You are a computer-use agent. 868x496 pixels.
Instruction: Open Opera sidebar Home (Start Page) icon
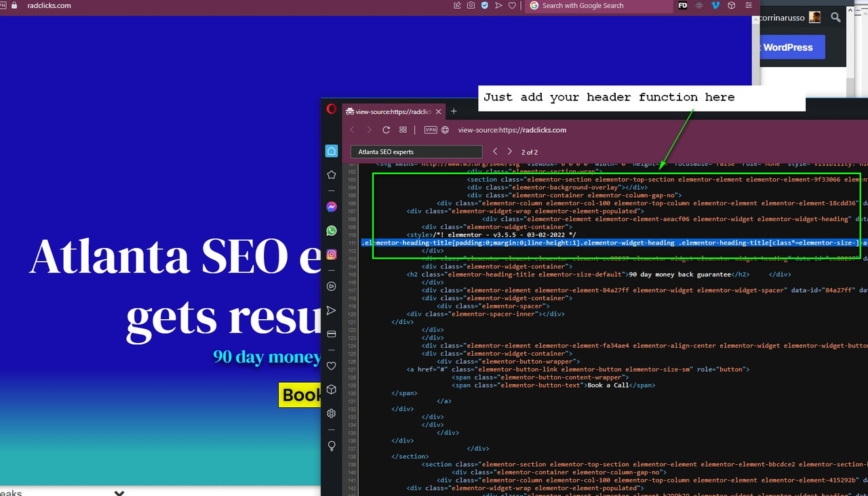[332, 151]
